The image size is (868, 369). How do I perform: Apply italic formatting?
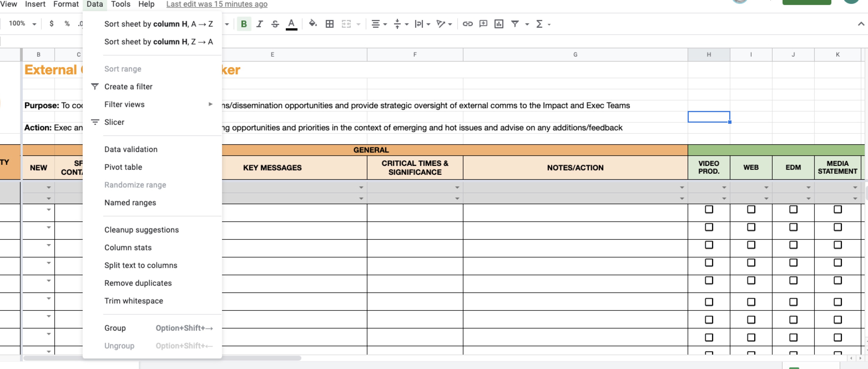pos(259,24)
